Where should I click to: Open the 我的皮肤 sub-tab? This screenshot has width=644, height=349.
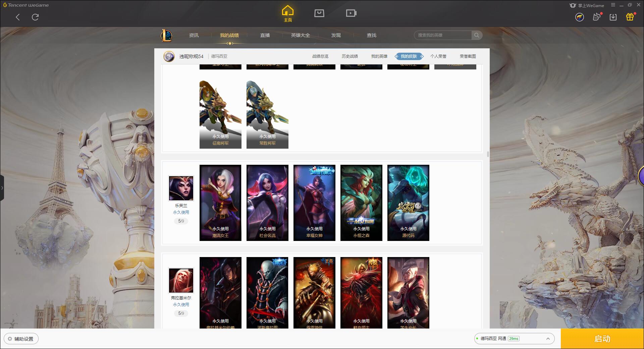(x=409, y=56)
